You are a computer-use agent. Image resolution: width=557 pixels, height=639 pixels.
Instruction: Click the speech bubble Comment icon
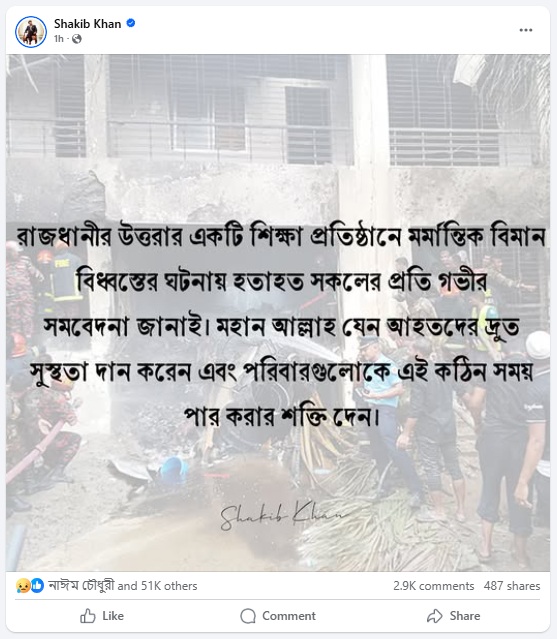click(x=248, y=616)
